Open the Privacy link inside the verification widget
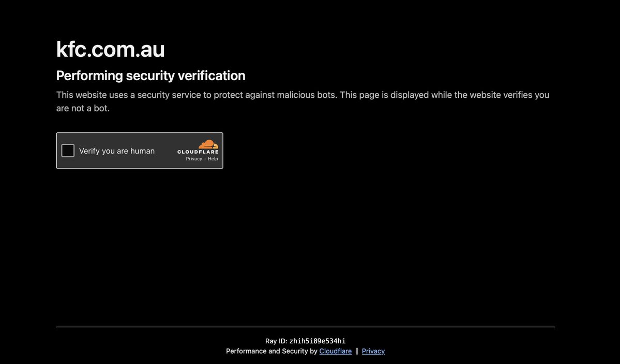The width and height of the screenshot is (620, 364). pyautogui.click(x=194, y=159)
